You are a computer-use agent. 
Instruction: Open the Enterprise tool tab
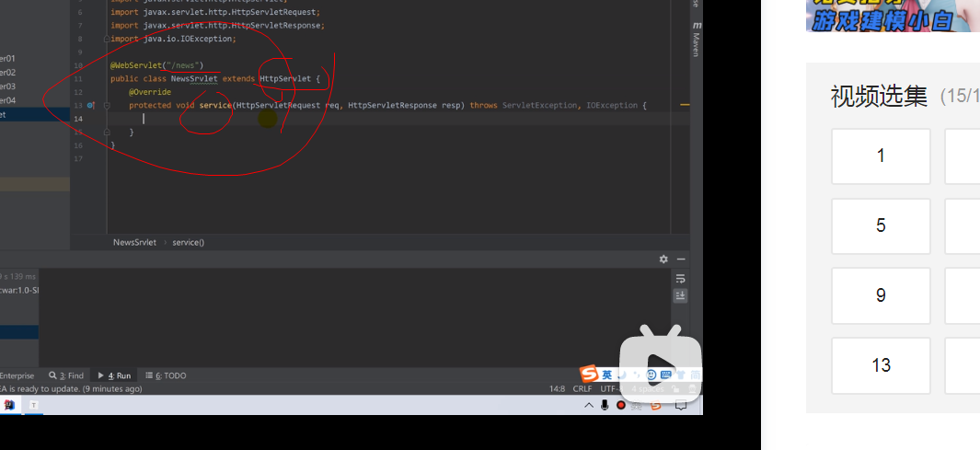coord(17,375)
